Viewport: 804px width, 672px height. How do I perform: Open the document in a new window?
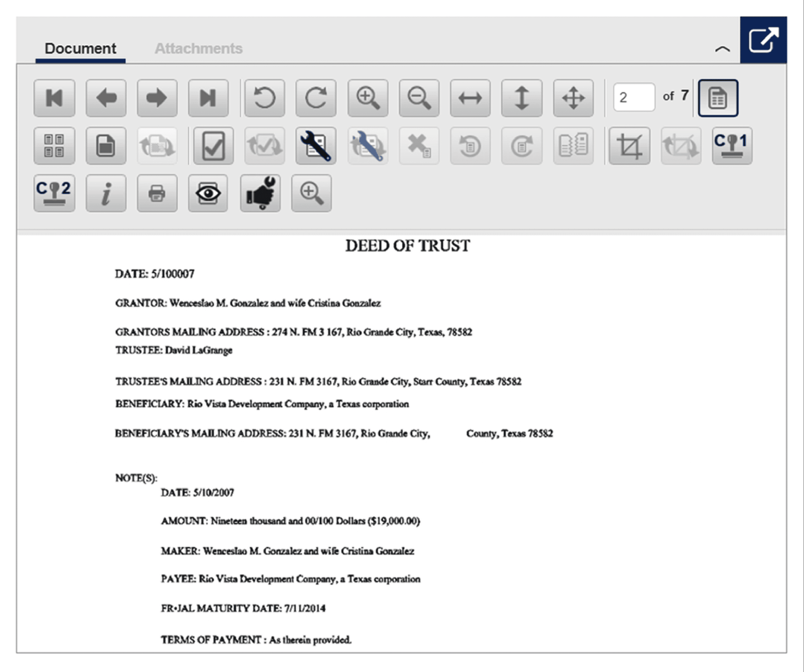point(763,40)
